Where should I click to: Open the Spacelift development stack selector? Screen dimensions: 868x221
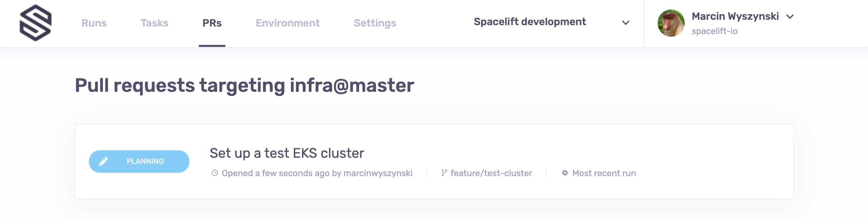tap(530, 22)
